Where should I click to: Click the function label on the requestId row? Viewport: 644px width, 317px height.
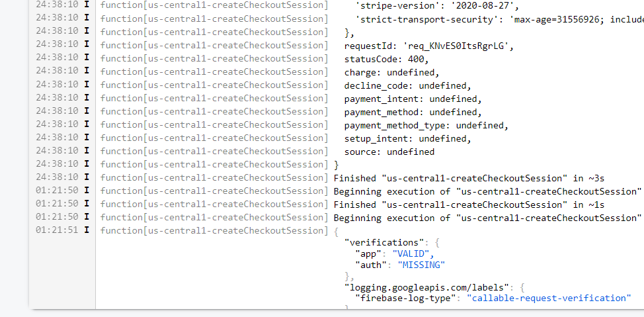pos(214,45)
